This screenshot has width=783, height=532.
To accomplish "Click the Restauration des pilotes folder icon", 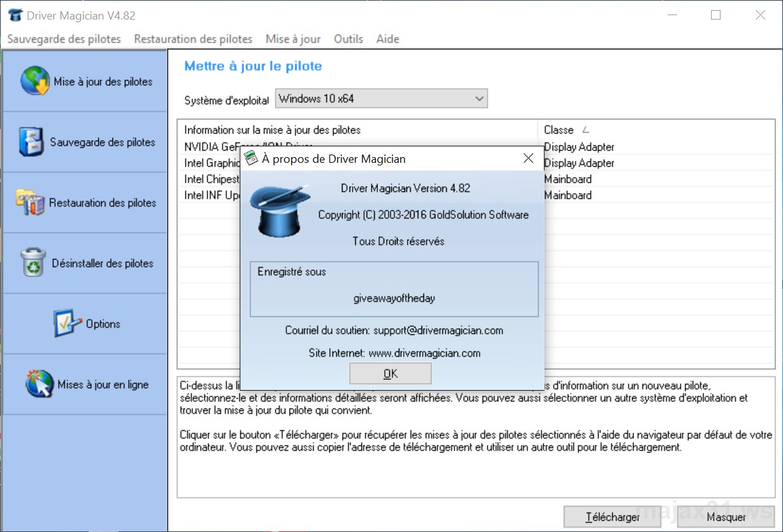I will [30, 203].
